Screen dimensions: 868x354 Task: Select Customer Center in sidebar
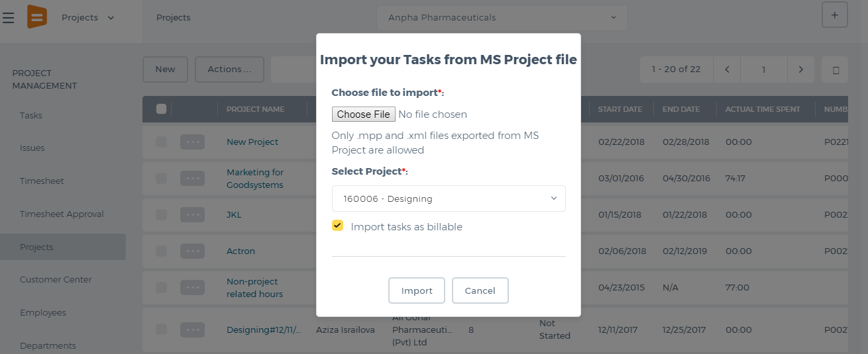pos(56,279)
